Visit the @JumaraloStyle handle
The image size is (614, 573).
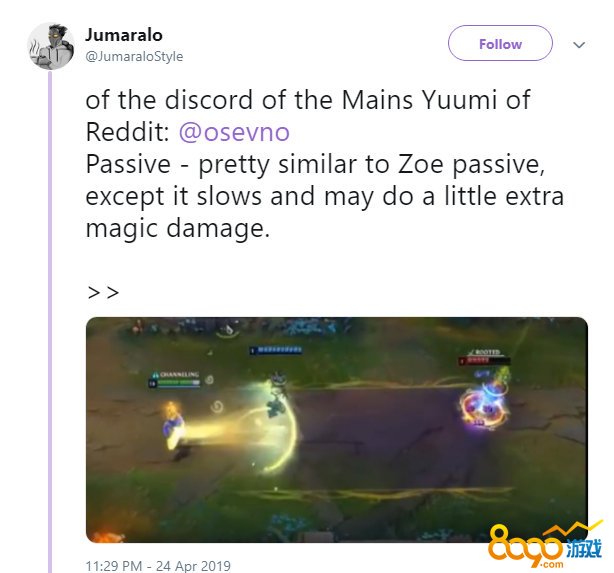(x=134, y=56)
